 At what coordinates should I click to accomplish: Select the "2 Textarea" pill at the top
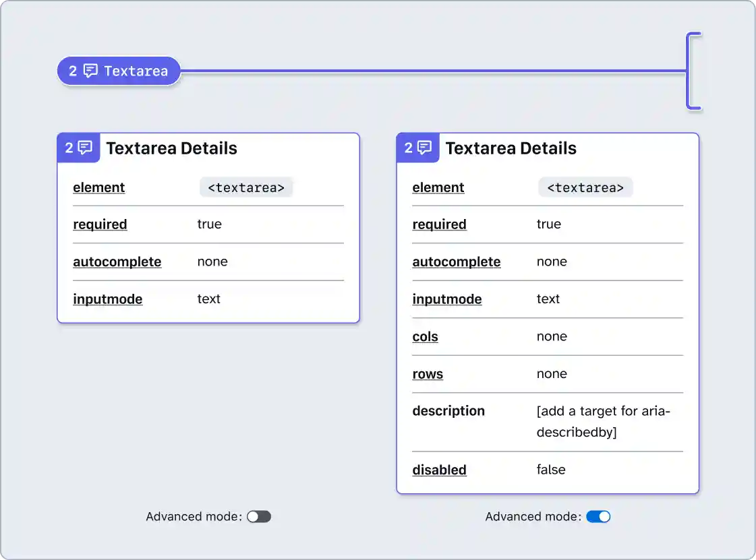[x=119, y=70]
